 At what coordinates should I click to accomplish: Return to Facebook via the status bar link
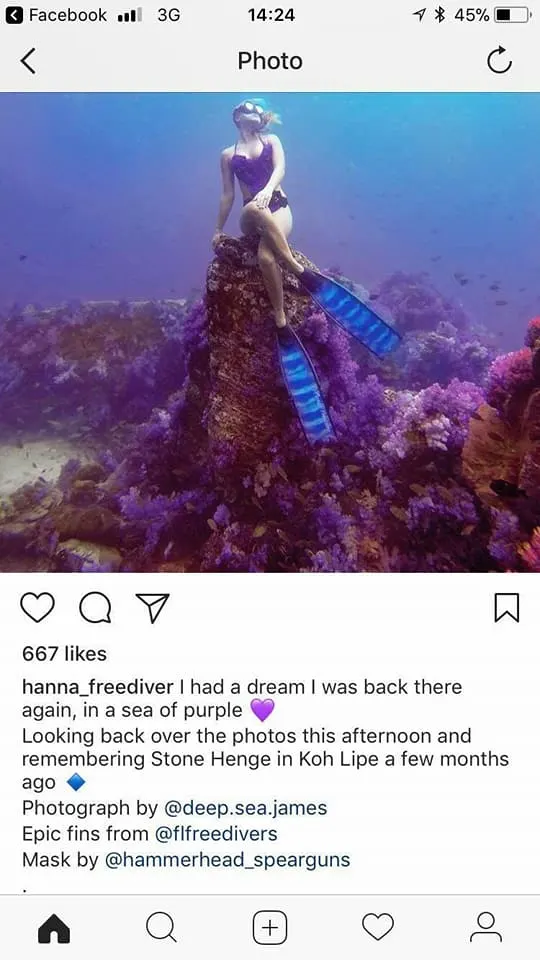point(56,15)
